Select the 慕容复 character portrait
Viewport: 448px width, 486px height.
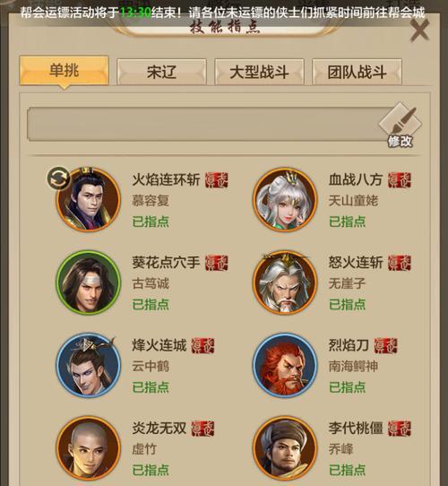(89, 200)
